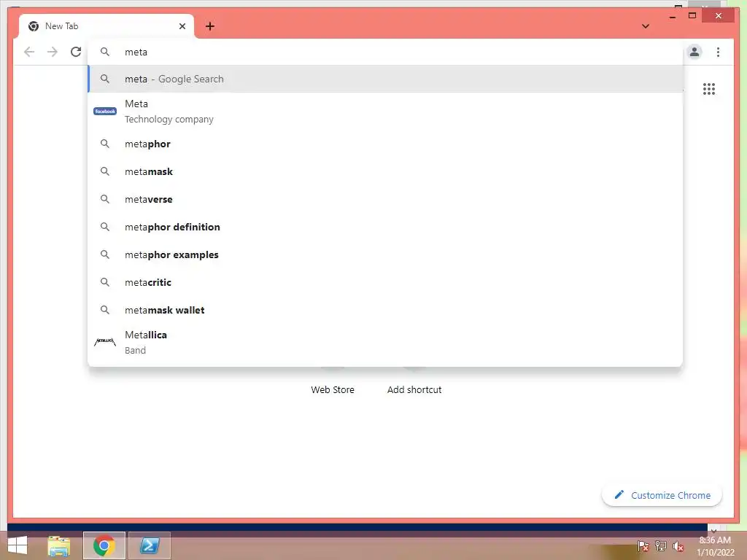Reload the page with refresh icon
This screenshot has width=747, height=560.
(x=76, y=52)
